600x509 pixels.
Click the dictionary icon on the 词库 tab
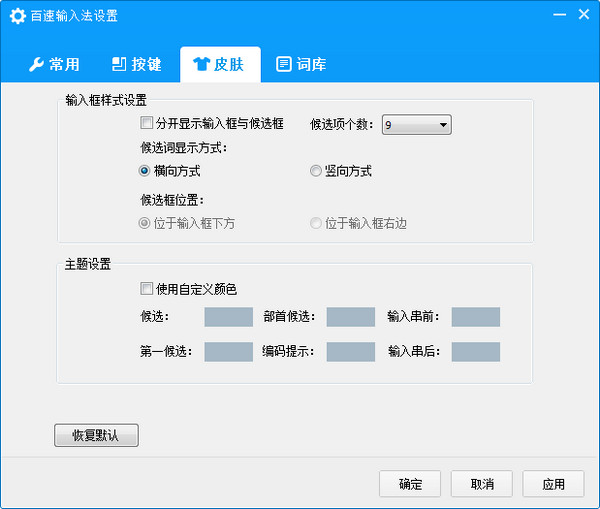point(284,65)
